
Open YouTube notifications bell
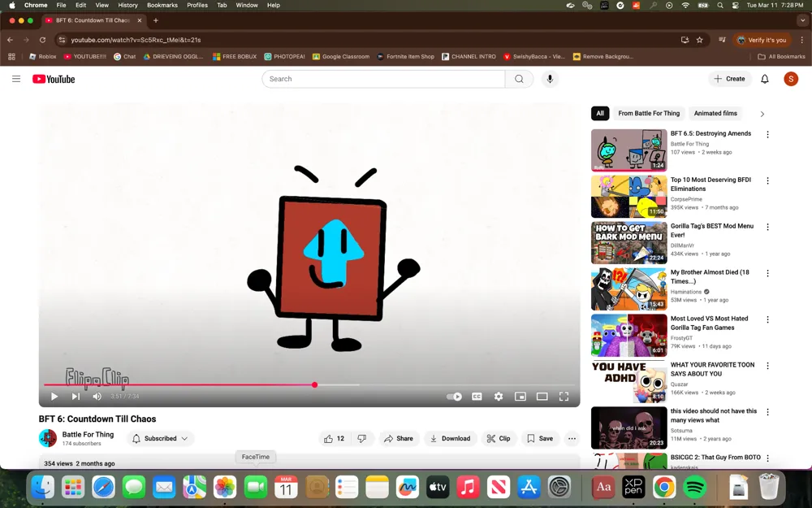pos(764,79)
